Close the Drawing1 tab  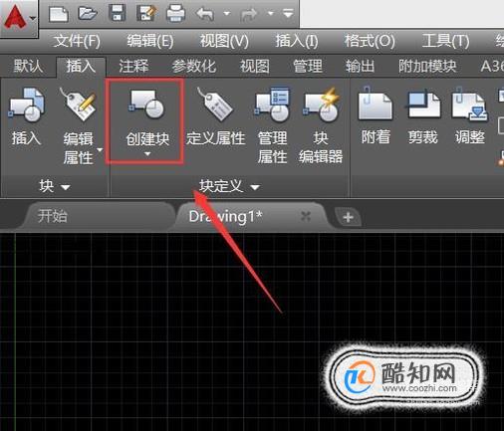pyautogui.click(x=306, y=217)
